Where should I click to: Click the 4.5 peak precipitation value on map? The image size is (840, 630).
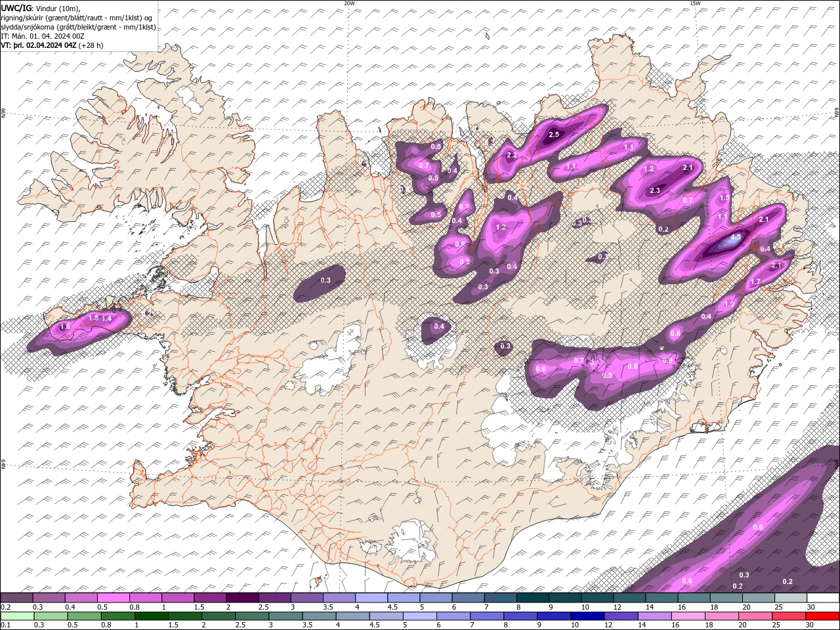[736, 237]
